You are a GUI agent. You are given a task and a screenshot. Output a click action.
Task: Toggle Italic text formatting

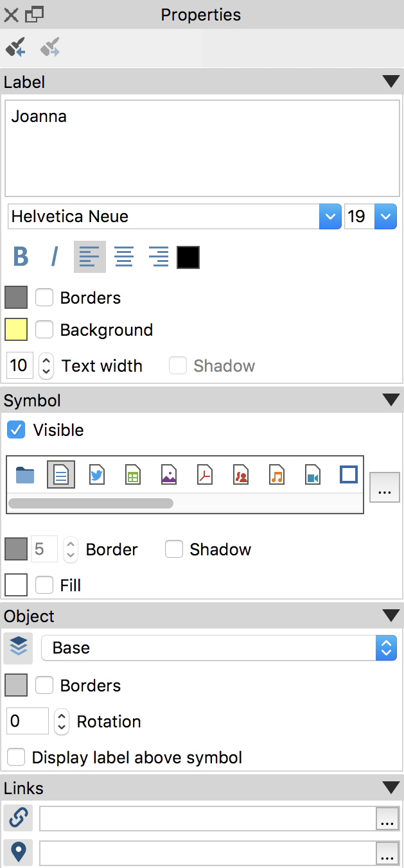pos(55,257)
